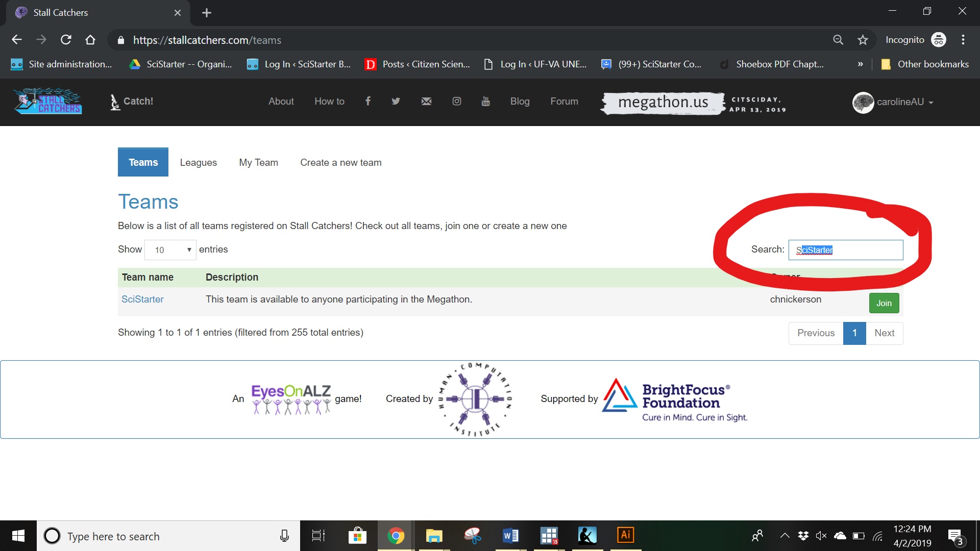The image size is (980, 551).
Task: Open the Windows Action Center notifications
Action: click(x=956, y=536)
